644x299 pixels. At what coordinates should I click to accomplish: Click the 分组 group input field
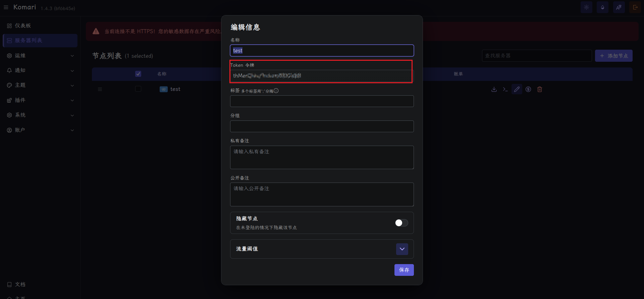tap(322, 127)
